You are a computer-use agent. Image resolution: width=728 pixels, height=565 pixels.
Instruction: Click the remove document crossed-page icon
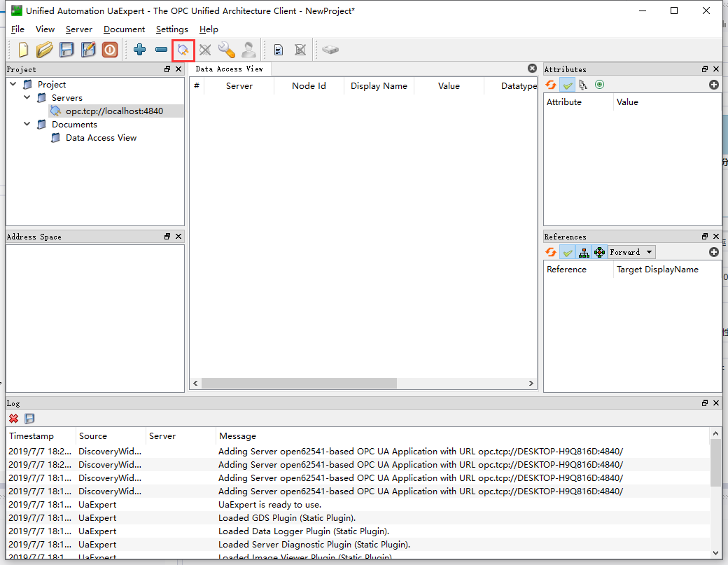300,50
